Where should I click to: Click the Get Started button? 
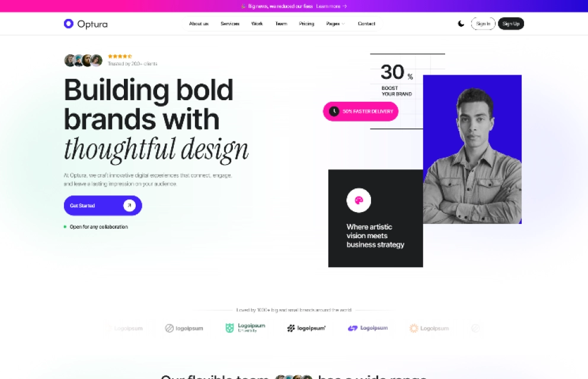tap(103, 205)
